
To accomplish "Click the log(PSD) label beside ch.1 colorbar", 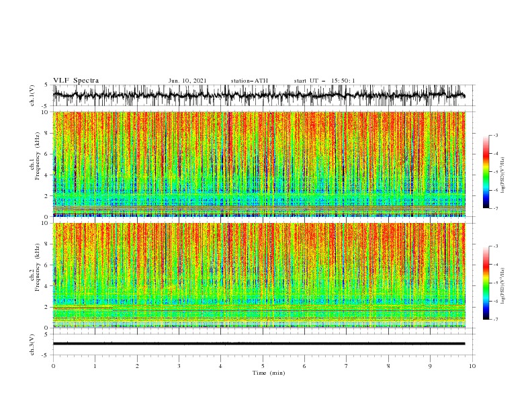I will 502,175.
